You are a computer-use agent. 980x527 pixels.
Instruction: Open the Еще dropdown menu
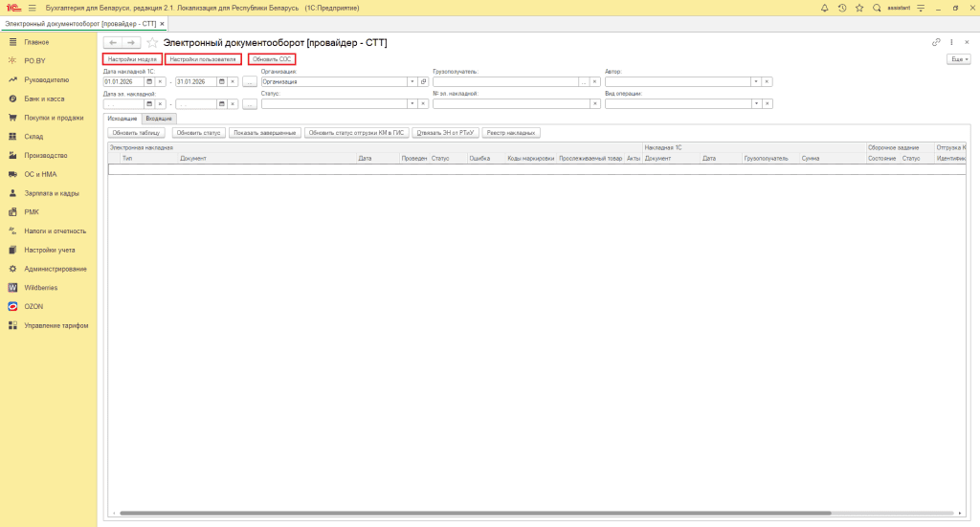(958, 59)
